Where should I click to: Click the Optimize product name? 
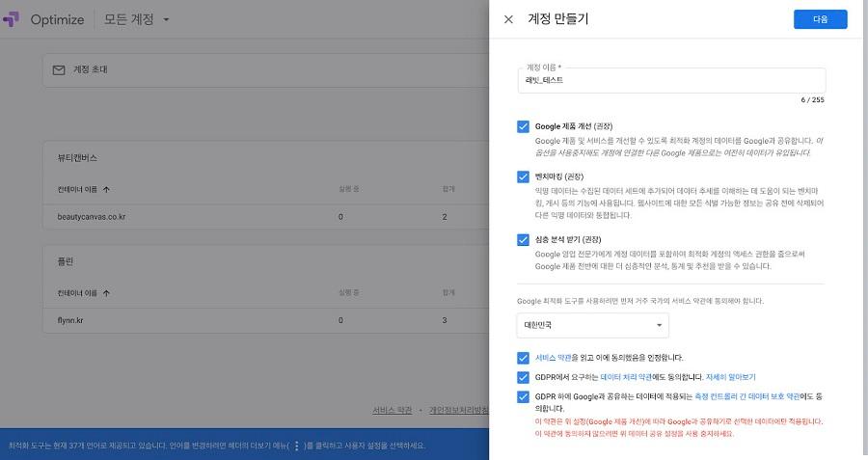[58, 19]
